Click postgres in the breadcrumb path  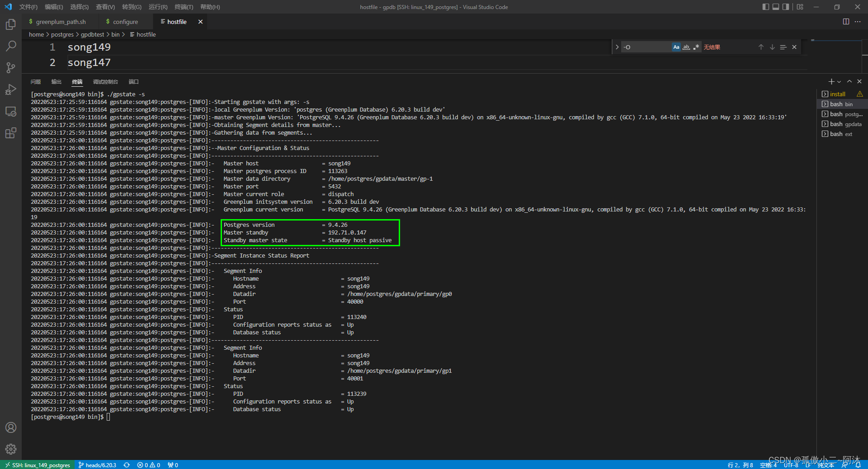pos(62,34)
